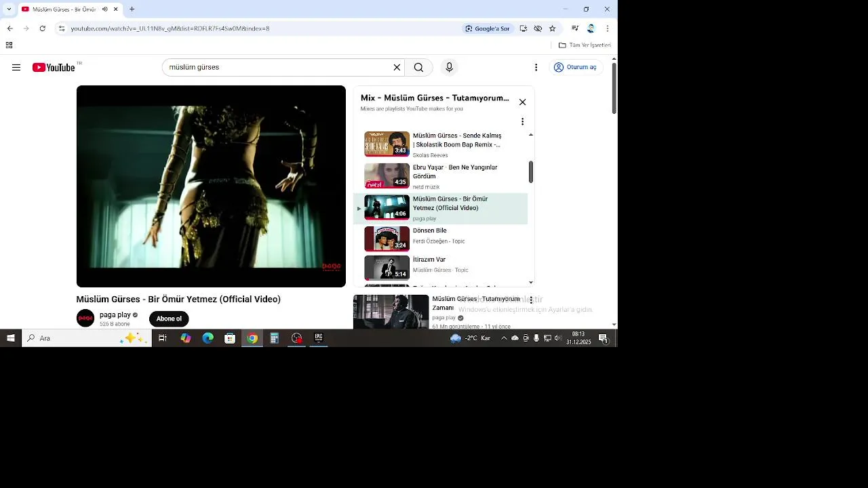Image resolution: width=868 pixels, height=488 pixels.
Task: Switch to the Müslüm Gürses YouTube tab
Action: click(x=69, y=9)
